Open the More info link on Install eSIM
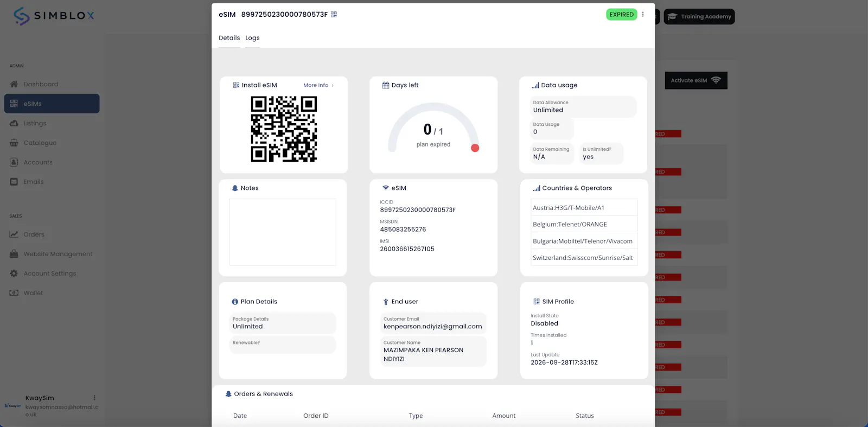Screen dimensions: 868x427 click(318, 85)
